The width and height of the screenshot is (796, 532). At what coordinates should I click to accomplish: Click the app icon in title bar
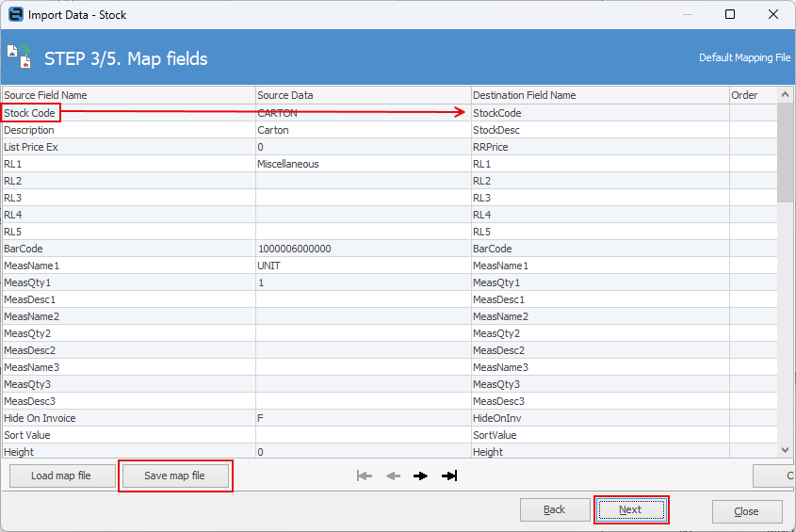(x=15, y=15)
